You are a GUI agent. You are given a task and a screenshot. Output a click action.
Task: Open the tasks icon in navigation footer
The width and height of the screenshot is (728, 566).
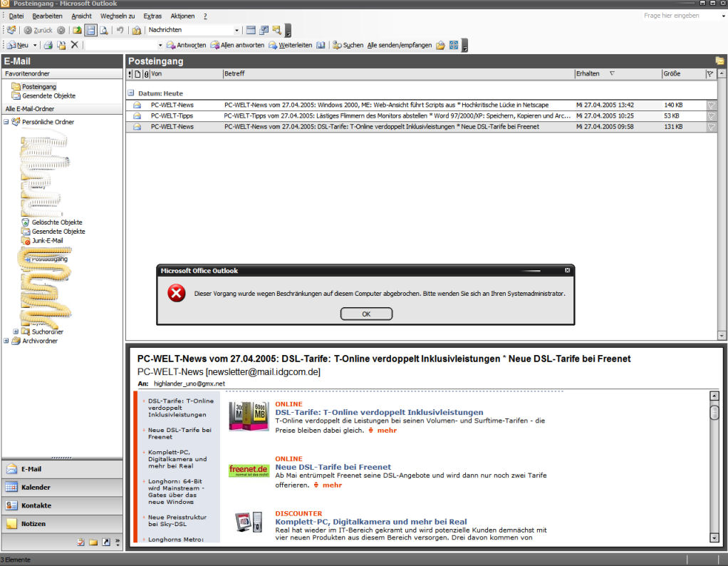pos(80,542)
